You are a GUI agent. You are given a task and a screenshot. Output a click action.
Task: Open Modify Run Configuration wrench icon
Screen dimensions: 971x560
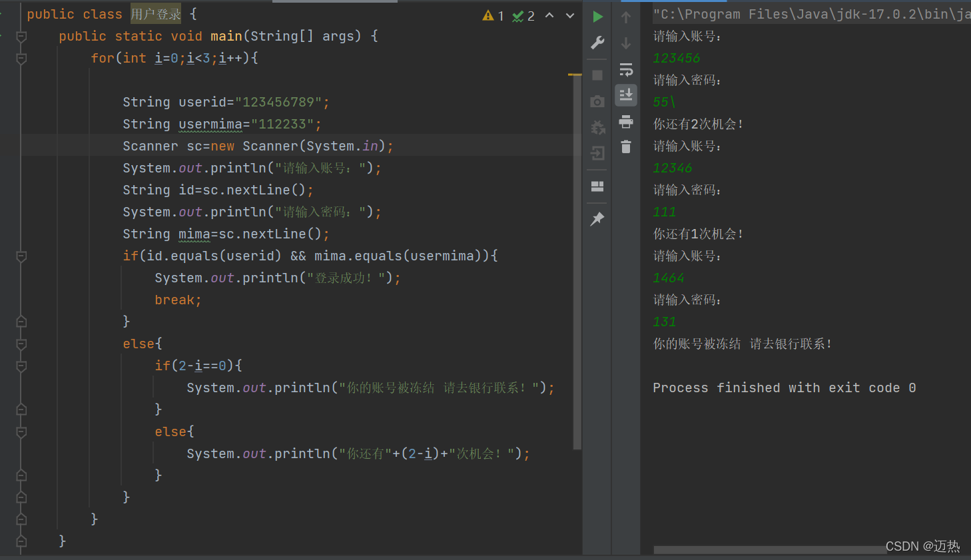pyautogui.click(x=597, y=43)
